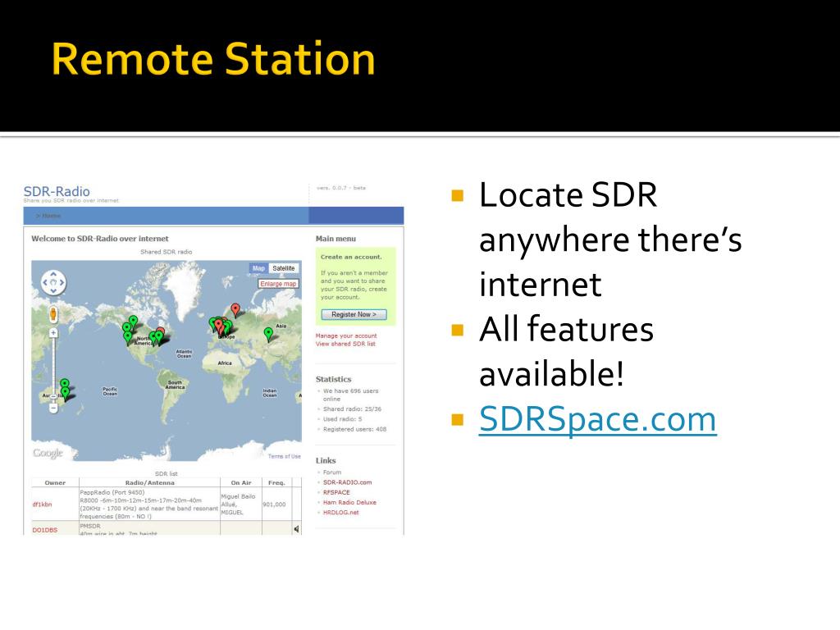The height and width of the screenshot is (630, 840).
Task: Click the DO1DBS owner link
Action: 44,530
